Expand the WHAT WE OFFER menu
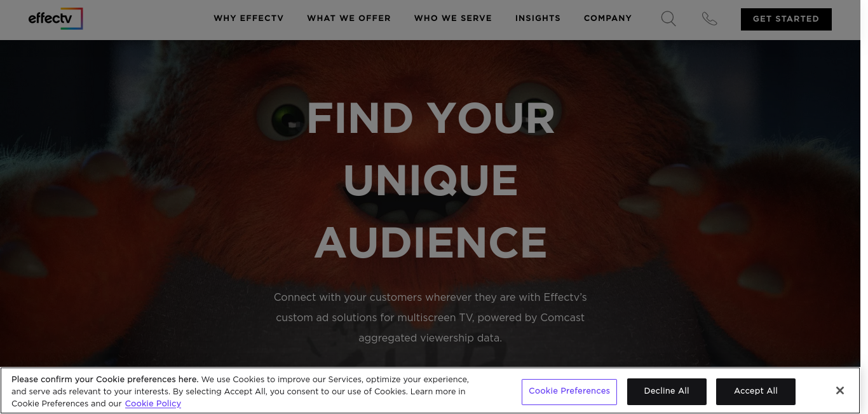 [x=349, y=18]
